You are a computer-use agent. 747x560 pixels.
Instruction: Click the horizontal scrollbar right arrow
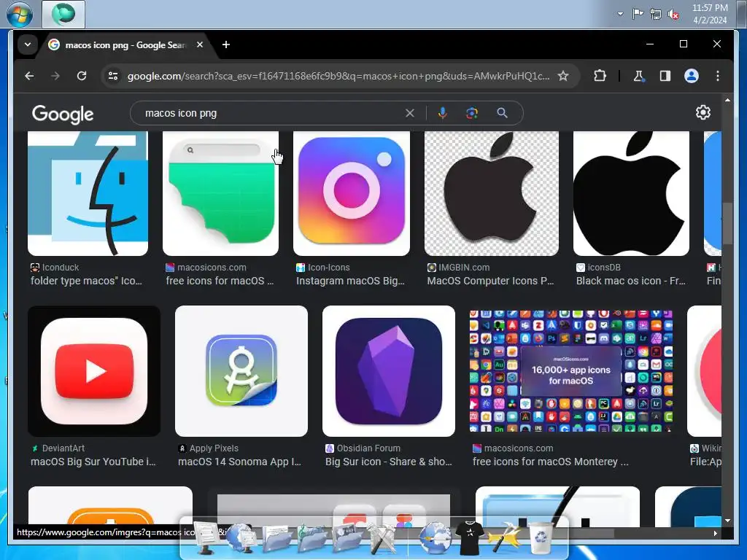pos(716,533)
